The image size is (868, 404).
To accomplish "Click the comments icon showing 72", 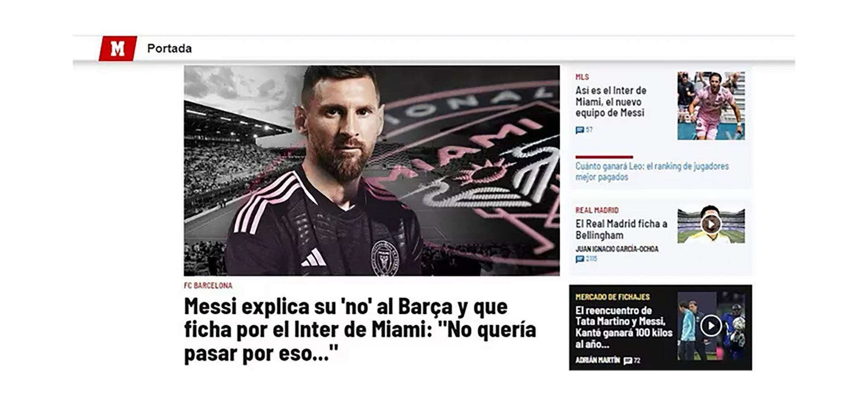I will [627, 361].
